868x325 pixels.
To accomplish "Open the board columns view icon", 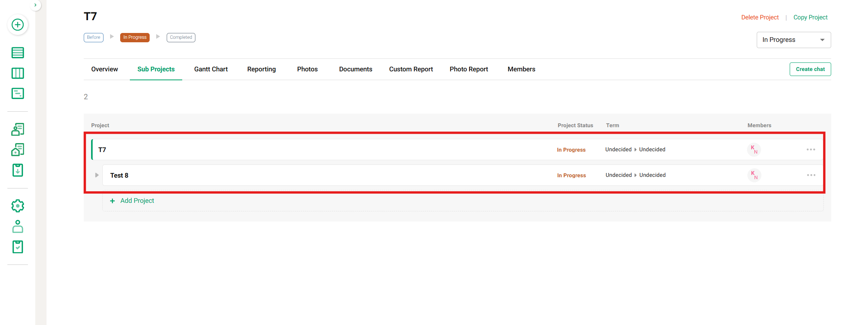I will click(x=17, y=73).
